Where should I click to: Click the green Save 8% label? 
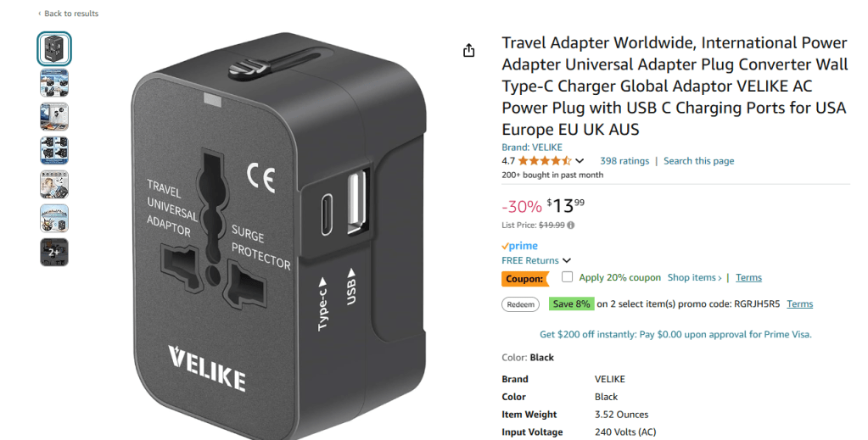pos(571,304)
